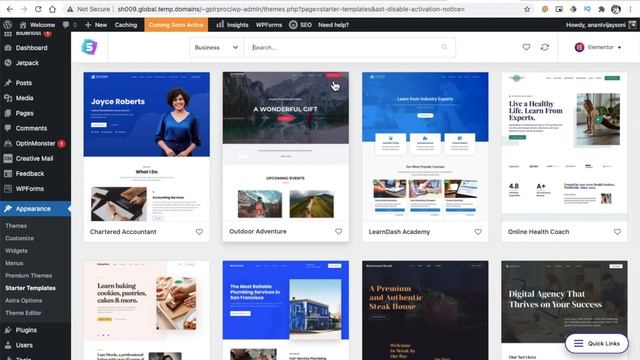Open Outdoor Adventure template thumbnail

[x=286, y=147]
